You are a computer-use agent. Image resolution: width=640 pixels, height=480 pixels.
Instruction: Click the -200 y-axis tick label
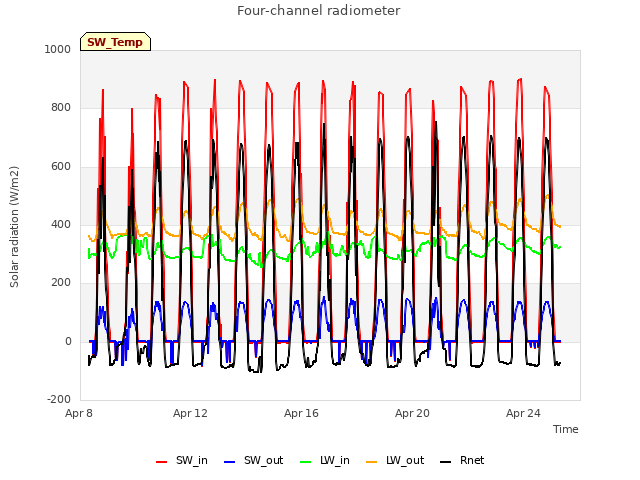59,399
